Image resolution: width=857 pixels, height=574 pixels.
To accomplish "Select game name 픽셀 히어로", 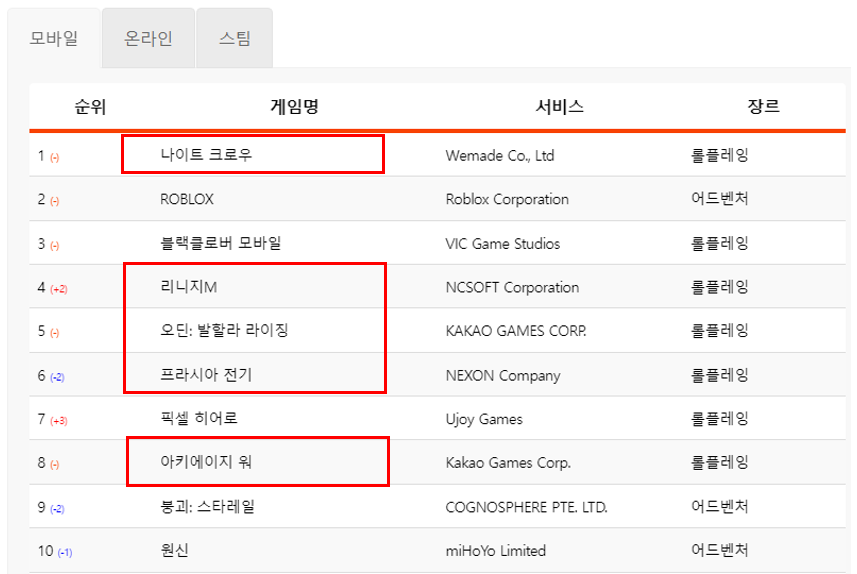I will (199, 418).
